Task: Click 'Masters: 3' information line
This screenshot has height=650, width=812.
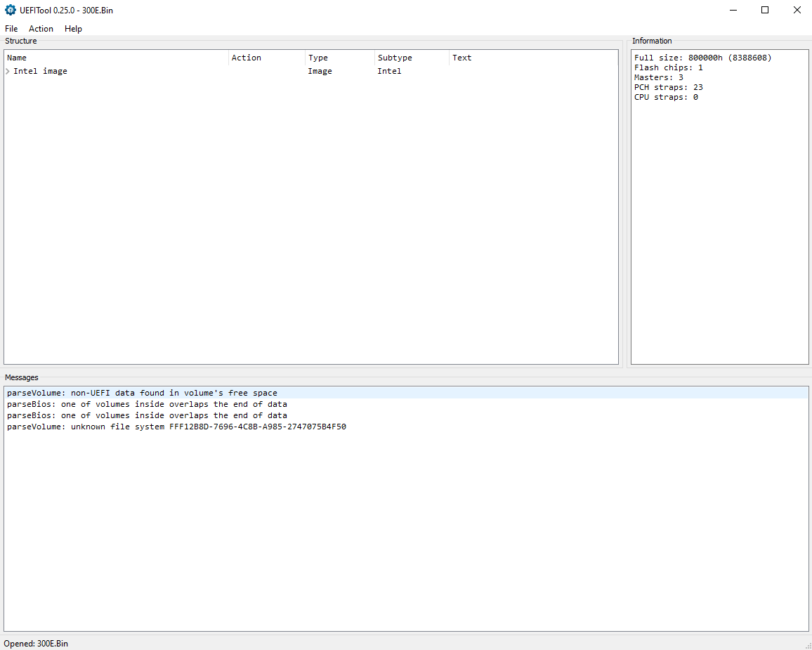Action: [x=659, y=77]
